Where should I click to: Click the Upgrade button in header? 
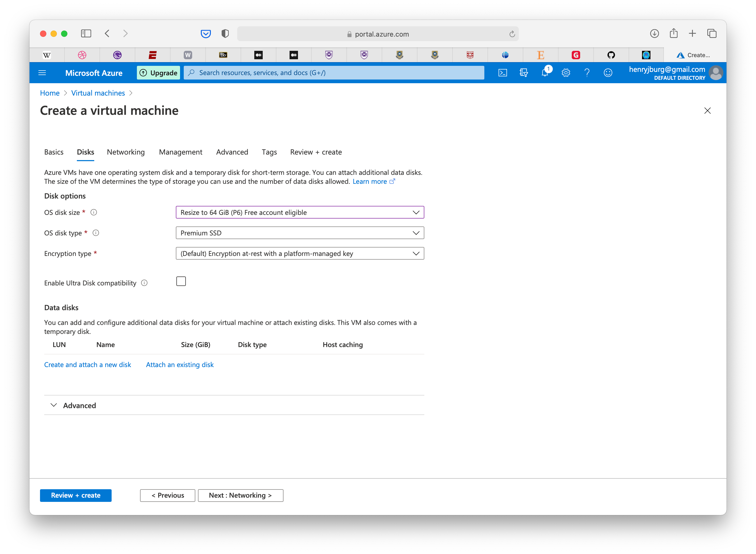pyautogui.click(x=158, y=73)
